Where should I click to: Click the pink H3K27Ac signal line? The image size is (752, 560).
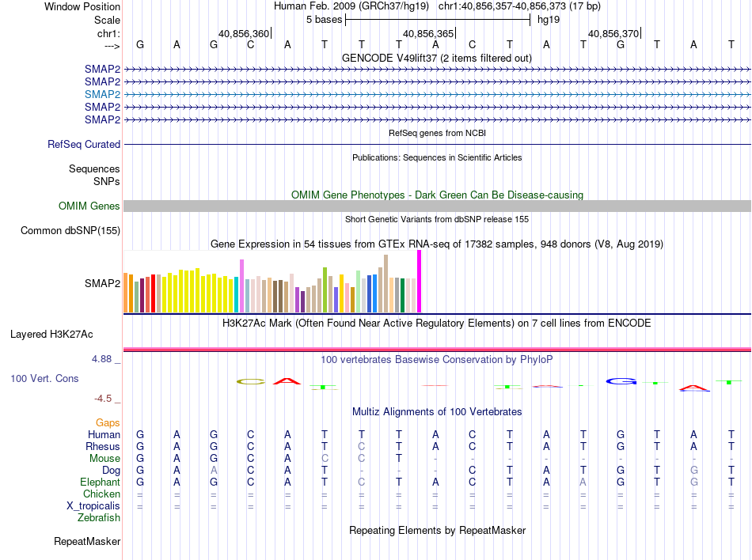point(438,350)
